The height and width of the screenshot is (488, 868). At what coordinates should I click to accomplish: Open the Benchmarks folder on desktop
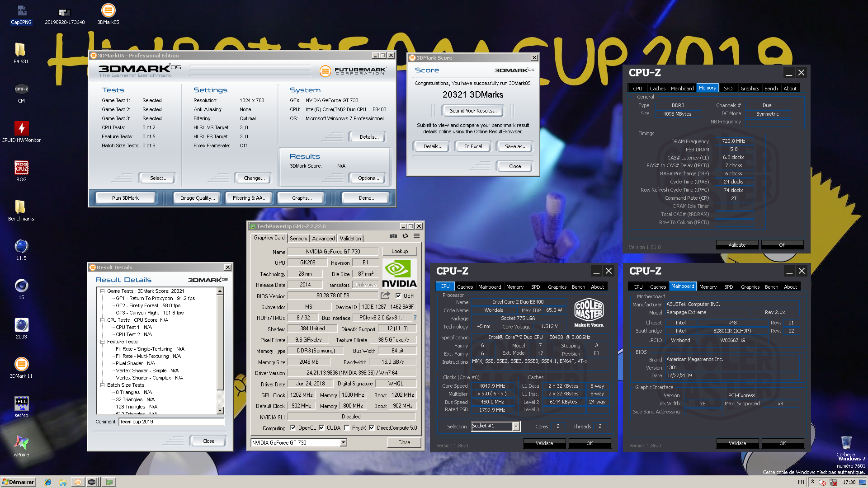pyautogui.click(x=21, y=211)
